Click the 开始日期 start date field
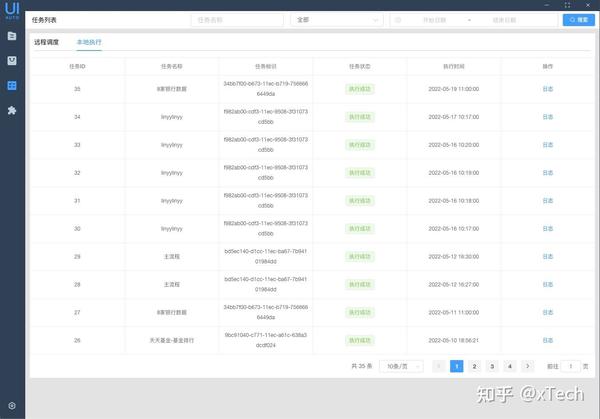Screen dimensions: 600x419 coord(435,20)
